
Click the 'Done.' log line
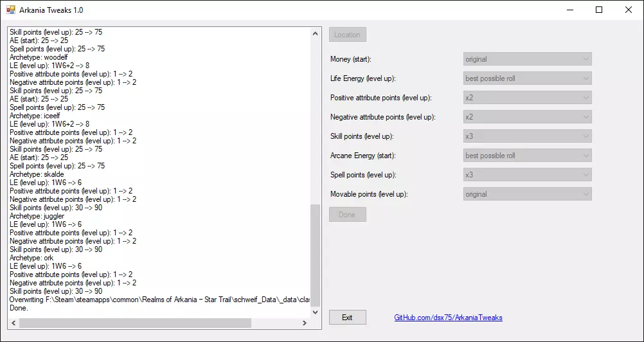point(19,308)
